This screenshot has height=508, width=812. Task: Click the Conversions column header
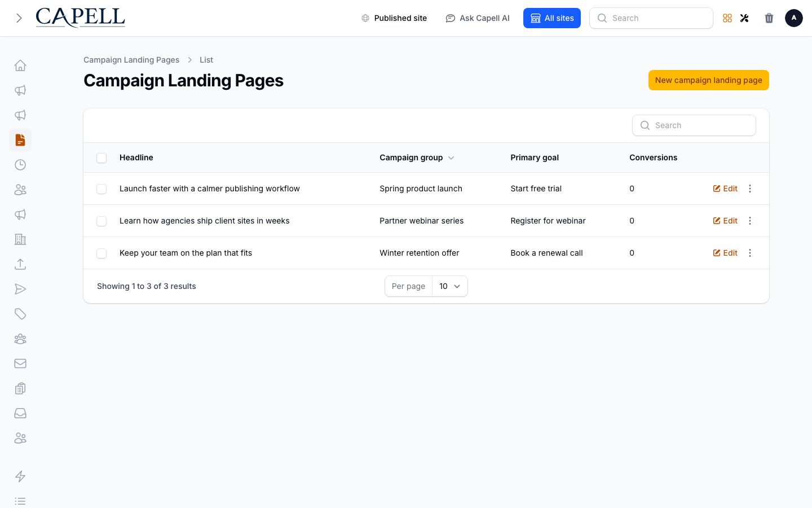654,157
